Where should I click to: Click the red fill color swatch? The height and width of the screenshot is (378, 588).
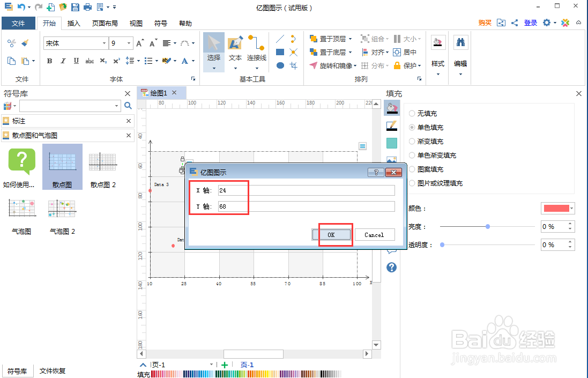(556, 209)
